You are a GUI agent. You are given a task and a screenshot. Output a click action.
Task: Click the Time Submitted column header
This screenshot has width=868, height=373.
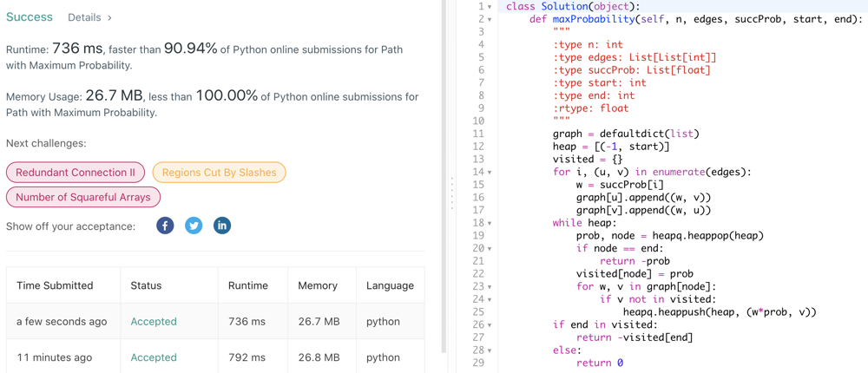[55, 285]
